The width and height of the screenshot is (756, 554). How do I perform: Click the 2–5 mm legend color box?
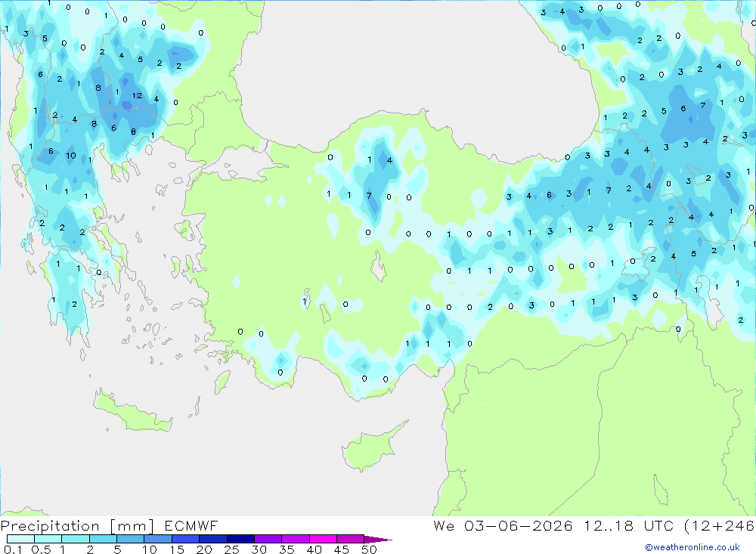tap(103, 539)
